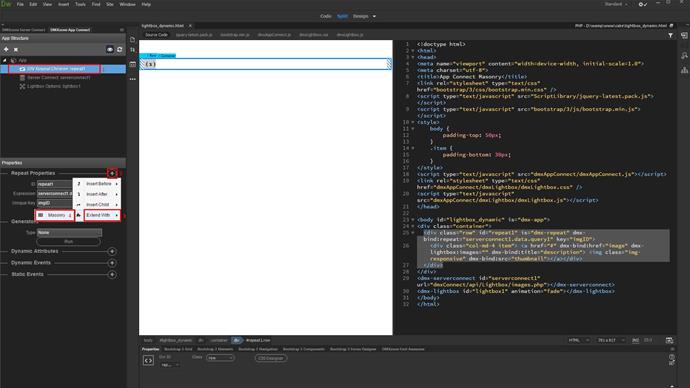Add a Dynamic Attribute with plus
Screen dimensions: 690x388
click(x=112, y=251)
